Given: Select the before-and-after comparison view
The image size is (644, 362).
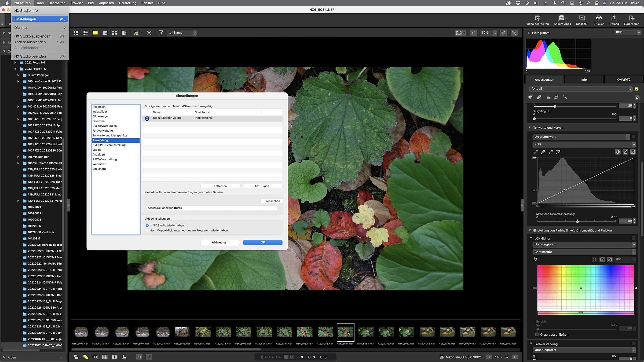Looking at the screenshot, I should point(124,33).
